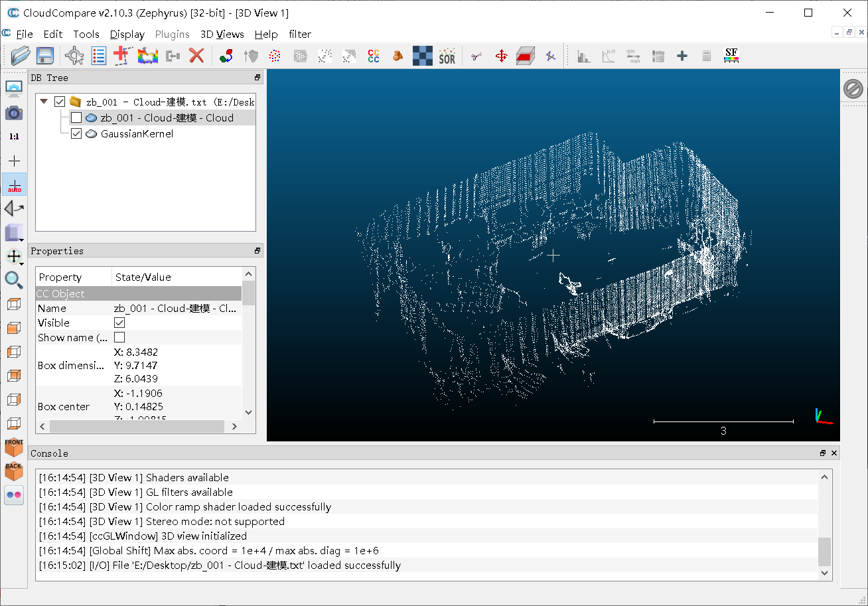Image resolution: width=868 pixels, height=606 pixels.
Task: Set view to BACK cube
Action: 14,471
